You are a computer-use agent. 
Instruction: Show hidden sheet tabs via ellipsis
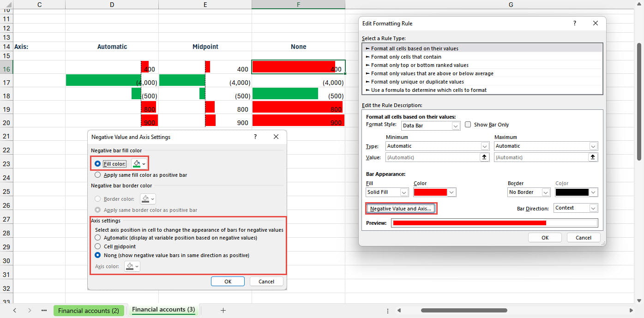pyautogui.click(x=44, y=311)
